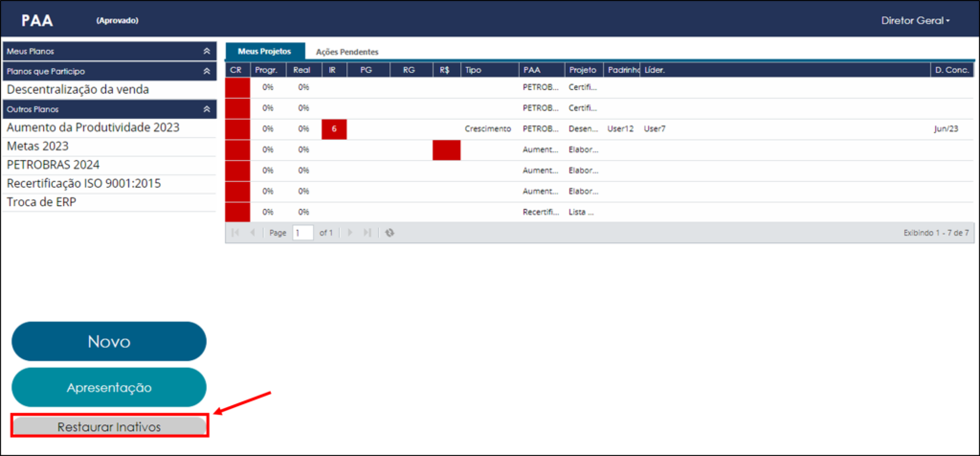The height and width of the screenshot is (456, 980).
Task: Click the page number input field
Action: [303, 233]
